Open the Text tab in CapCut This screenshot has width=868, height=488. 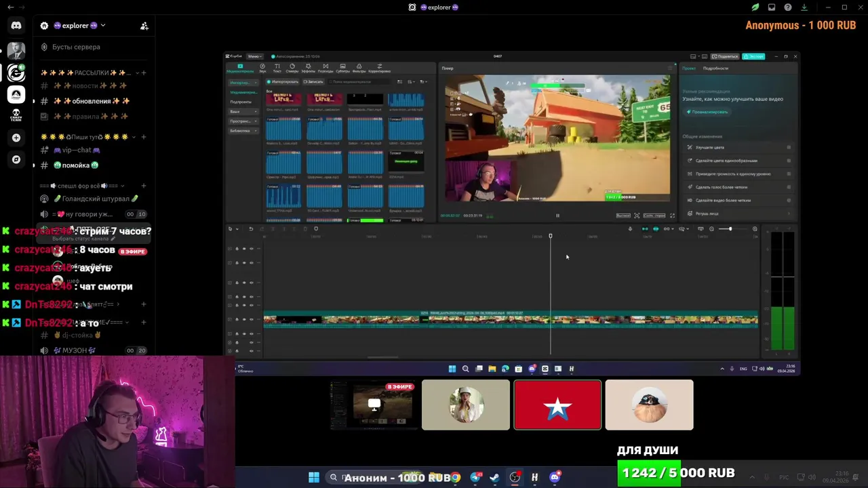pos(277,68)
